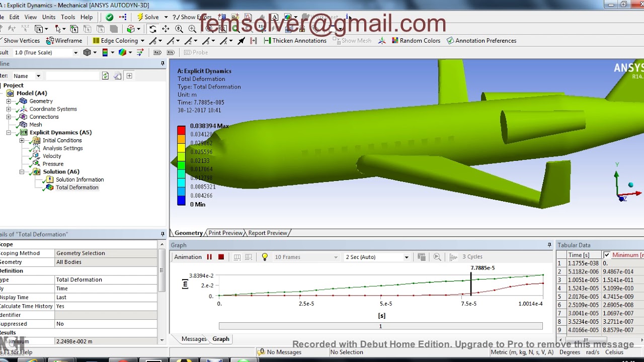
Task: Open the Edit menu
Action: [14, 17]
